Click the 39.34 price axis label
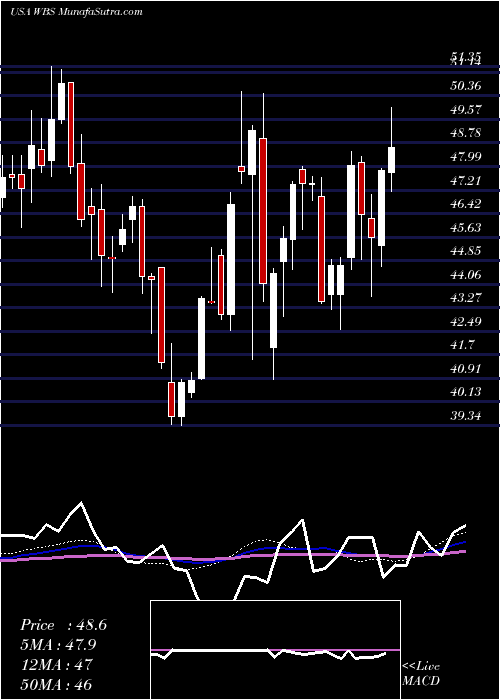Image resolution: width=500 pixels, height=700 pixels. [x=466, y=416]
